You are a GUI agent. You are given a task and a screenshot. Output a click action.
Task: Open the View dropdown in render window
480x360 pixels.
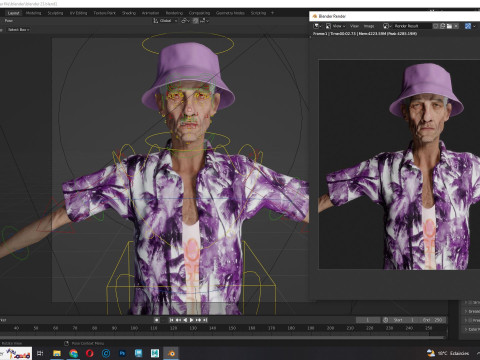pyautogui.click(x=339, y=26)
